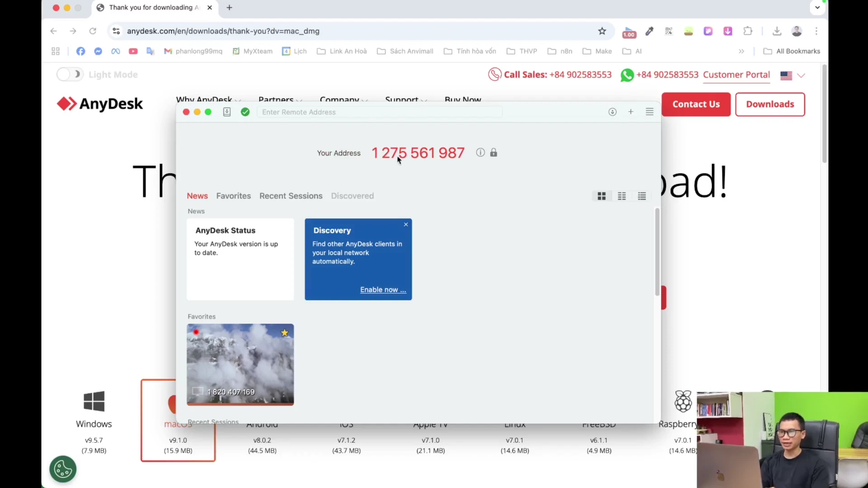This screenshot has width=868, height=488.
Task: Close the Discovery news card
Action: pos(406,224)
